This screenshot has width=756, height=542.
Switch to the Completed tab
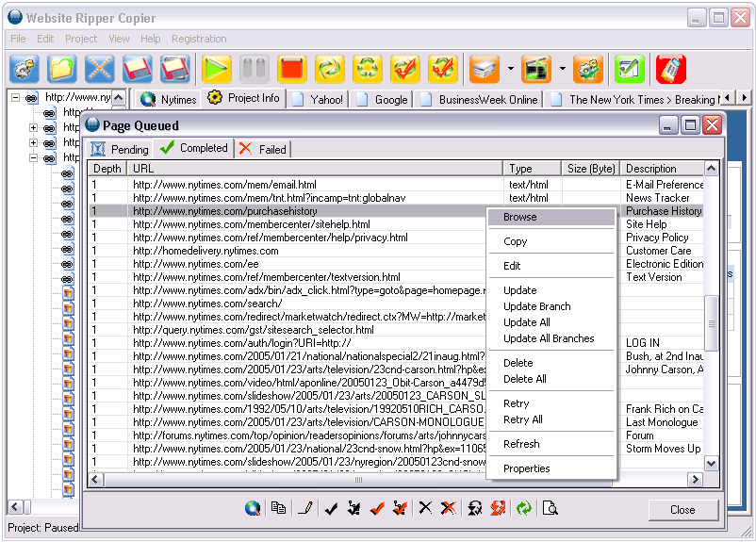click(x=194, y=148)
